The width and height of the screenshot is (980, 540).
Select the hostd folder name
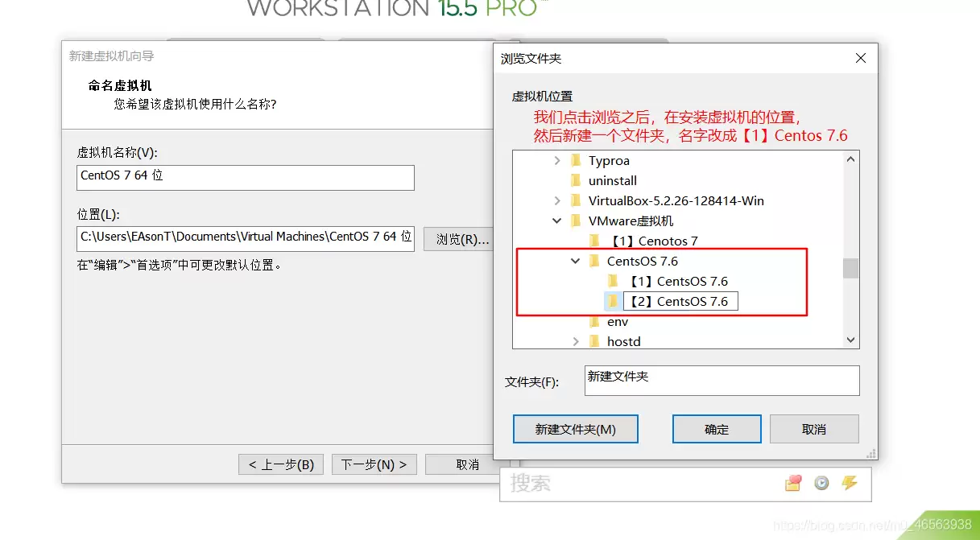(623, 341)
